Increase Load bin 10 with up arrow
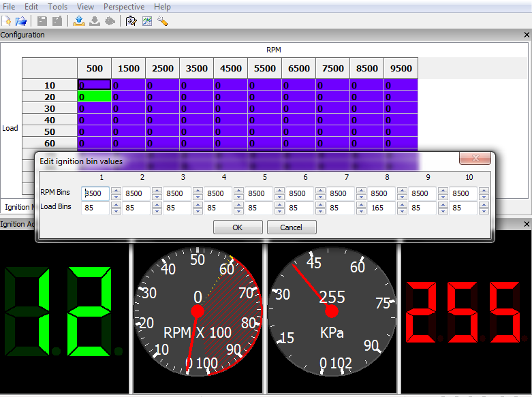 pyautogui.click(x=484, y=204)
